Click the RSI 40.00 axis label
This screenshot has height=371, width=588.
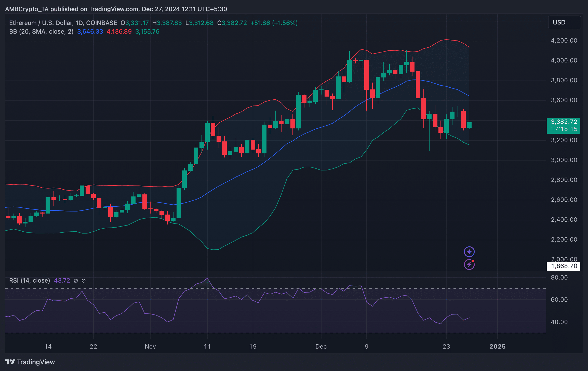click(559, 322)
